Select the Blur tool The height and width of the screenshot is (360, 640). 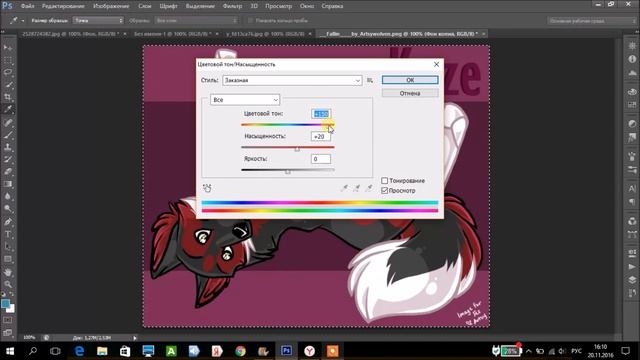point(8,196)
